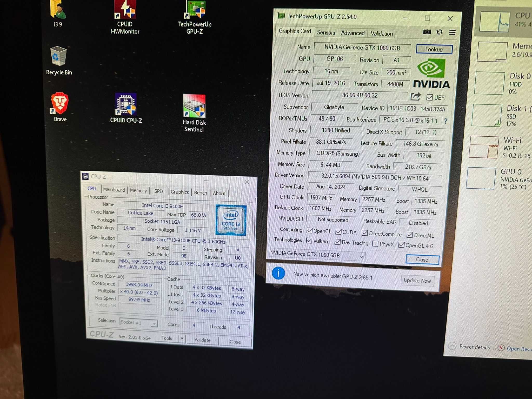Click the Lookup button in GPU-Z

(434, 49)
